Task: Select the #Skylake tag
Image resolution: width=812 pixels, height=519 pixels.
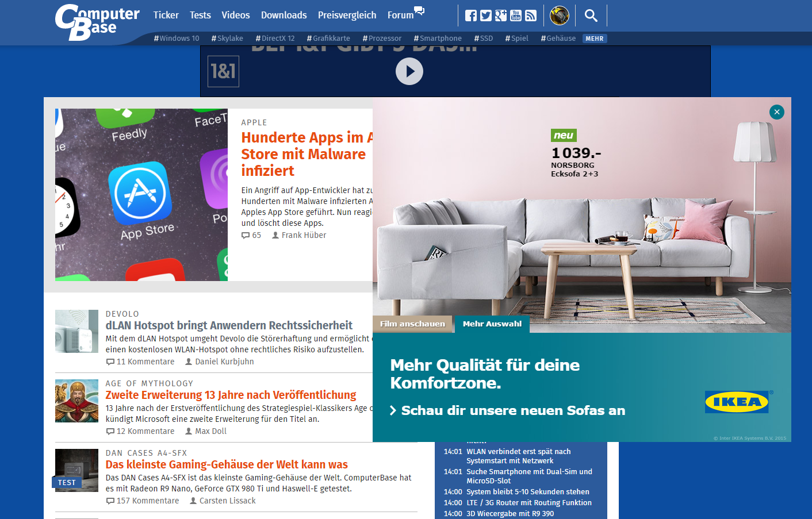Action: pyautogui.click(x=227, y=39)
